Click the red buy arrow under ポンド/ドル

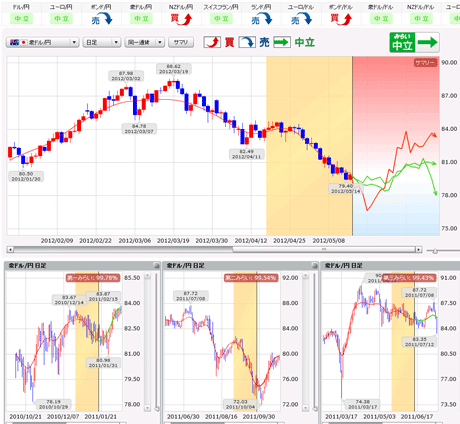click(341, 19)
